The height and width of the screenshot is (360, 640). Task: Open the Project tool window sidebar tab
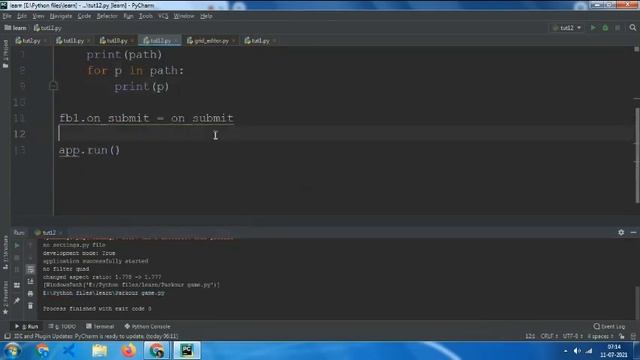click(x=5, y=54)
